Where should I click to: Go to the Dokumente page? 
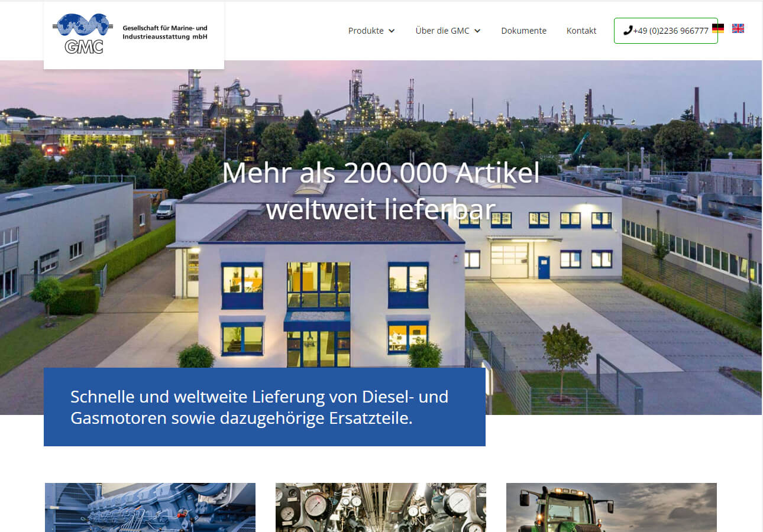click(x=523, y=31)
